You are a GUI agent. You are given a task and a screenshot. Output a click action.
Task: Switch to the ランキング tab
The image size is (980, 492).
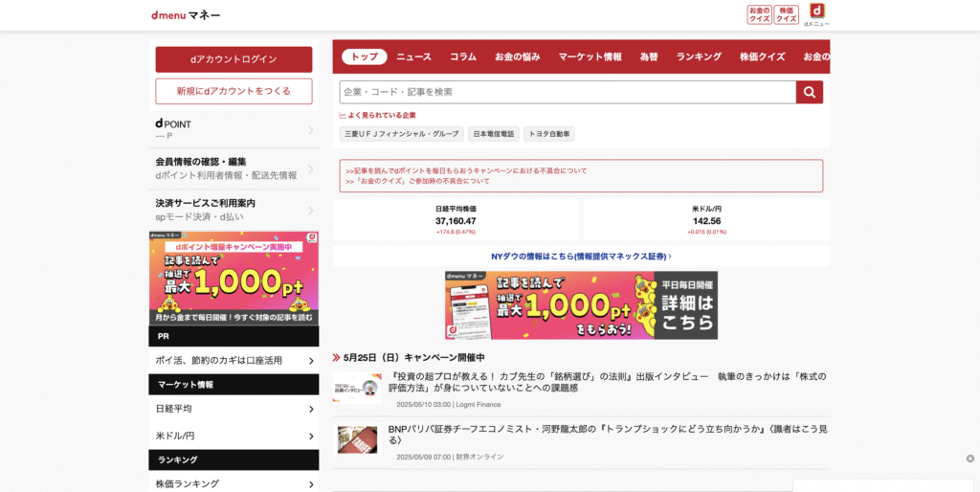point(699,56)
